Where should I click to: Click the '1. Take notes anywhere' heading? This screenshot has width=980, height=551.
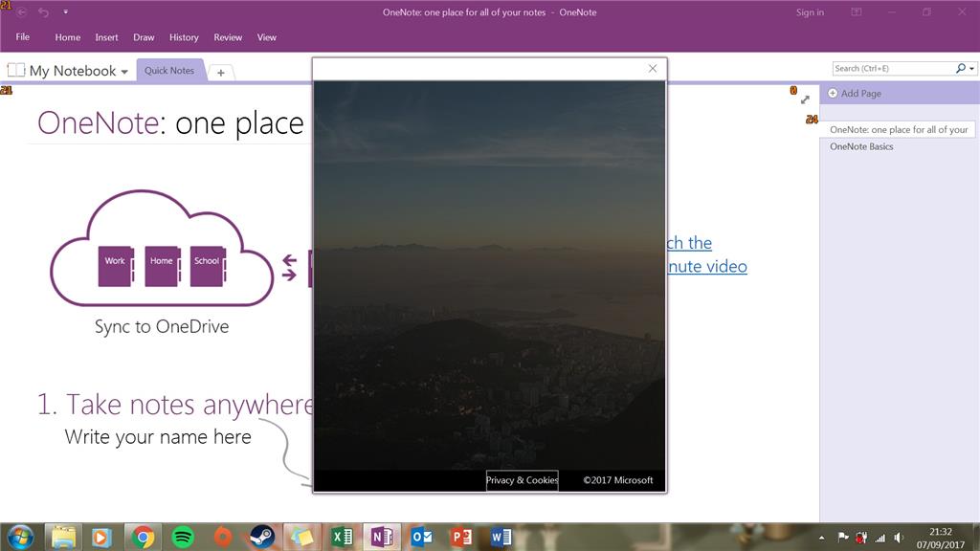click(x=175, y=405)
